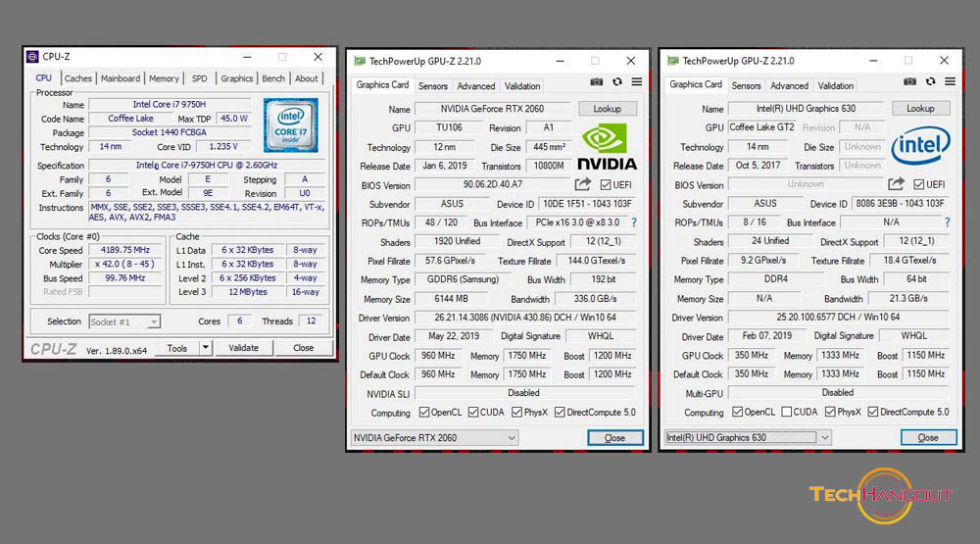Click the Code Name value Coffee Lake
Screen dimensions: 980x544
point(130,118)
